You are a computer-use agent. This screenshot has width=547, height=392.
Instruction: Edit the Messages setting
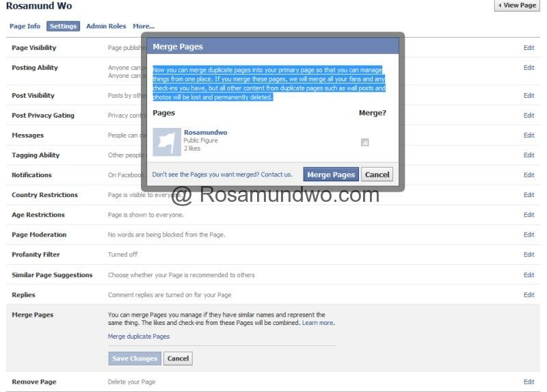529,135
